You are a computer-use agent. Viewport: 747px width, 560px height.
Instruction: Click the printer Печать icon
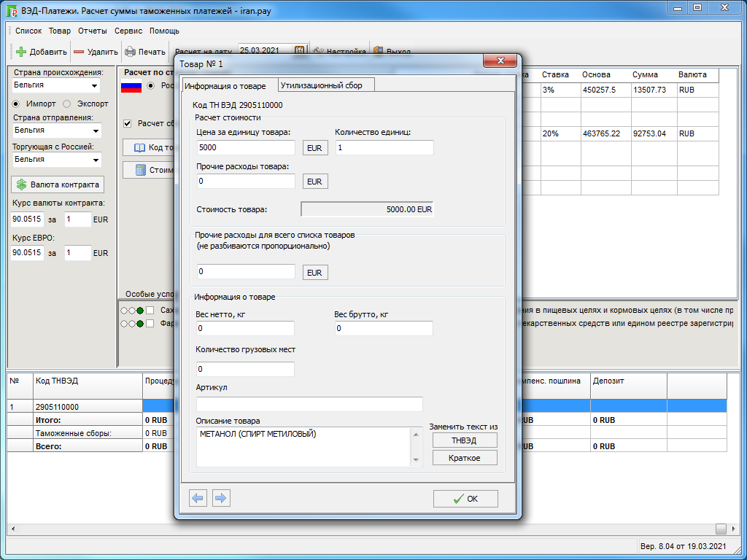(130, 52)
